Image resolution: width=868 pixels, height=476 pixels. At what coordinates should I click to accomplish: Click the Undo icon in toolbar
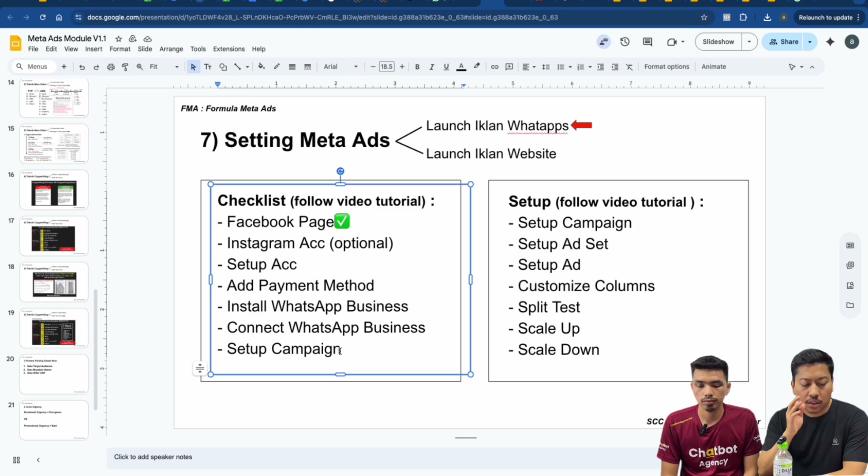tap(82, 67)
